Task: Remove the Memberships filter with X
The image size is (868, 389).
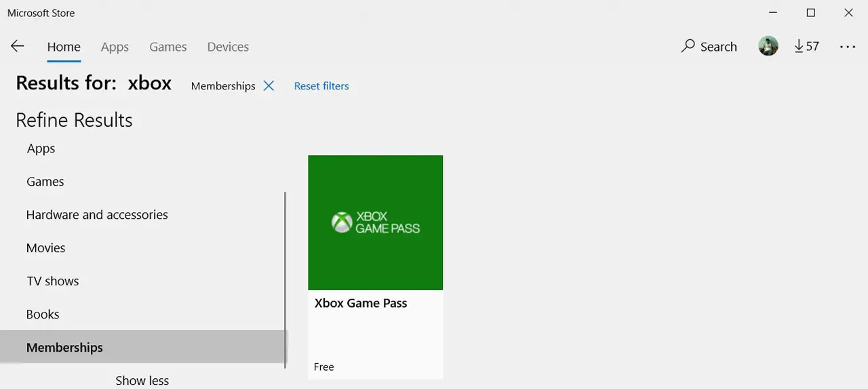Action: pyautogui.click(x=269, y=86)
